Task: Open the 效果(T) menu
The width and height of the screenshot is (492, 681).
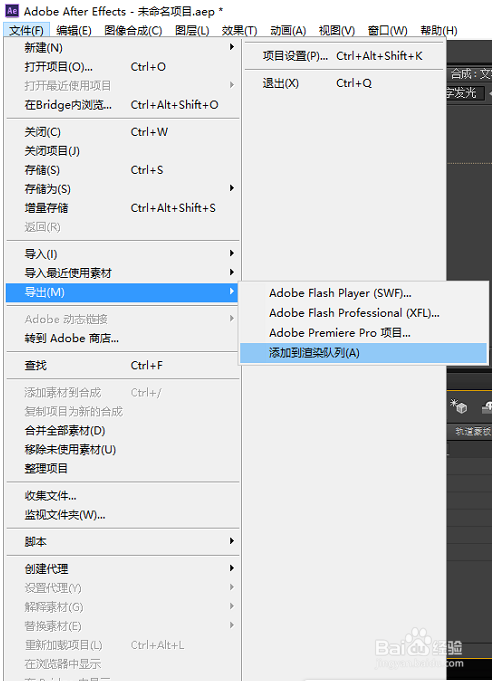Action: [x=239, y=30]
